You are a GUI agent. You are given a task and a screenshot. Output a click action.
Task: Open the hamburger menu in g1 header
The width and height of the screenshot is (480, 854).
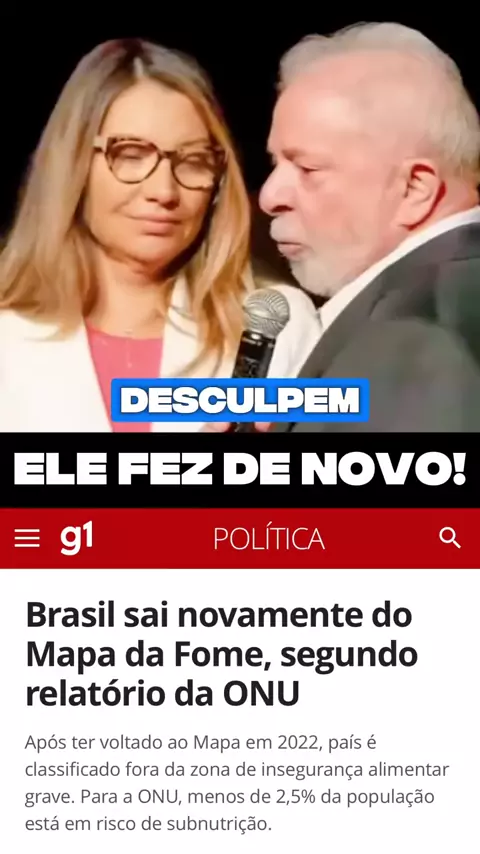point(27,538)
